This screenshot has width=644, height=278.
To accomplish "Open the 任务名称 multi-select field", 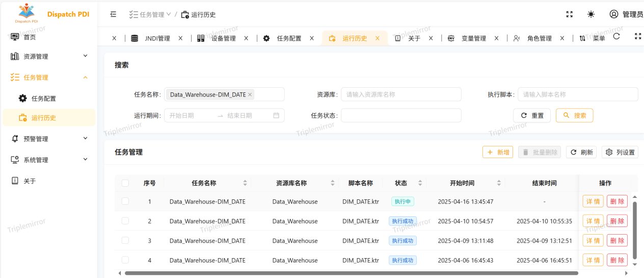I will point(224,94).
